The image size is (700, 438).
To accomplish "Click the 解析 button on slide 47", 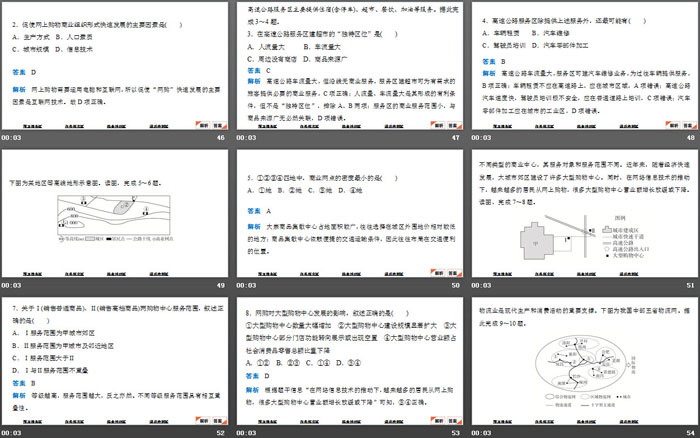I will (x=438, y=125).
